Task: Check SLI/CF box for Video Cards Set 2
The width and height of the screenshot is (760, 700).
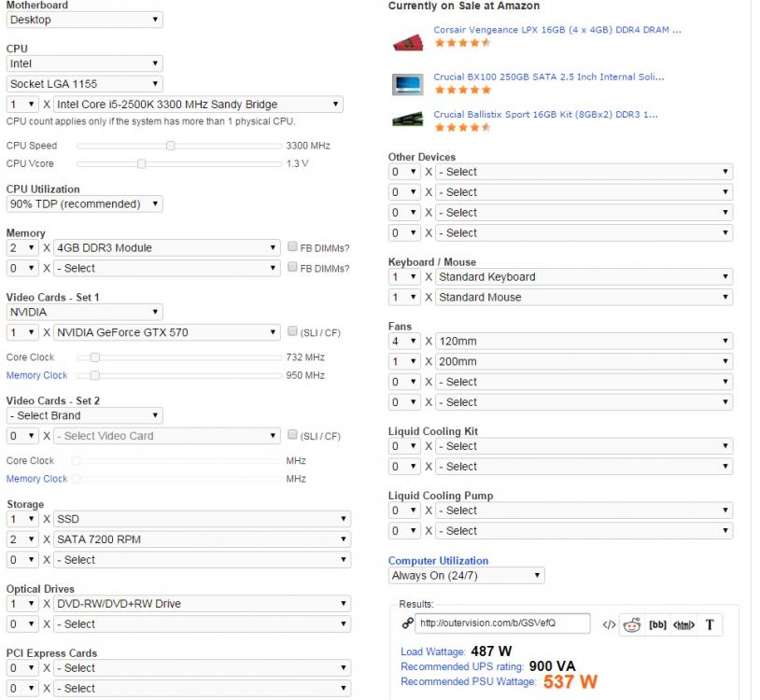Action: pyautogui.click(x=293, y=435)
